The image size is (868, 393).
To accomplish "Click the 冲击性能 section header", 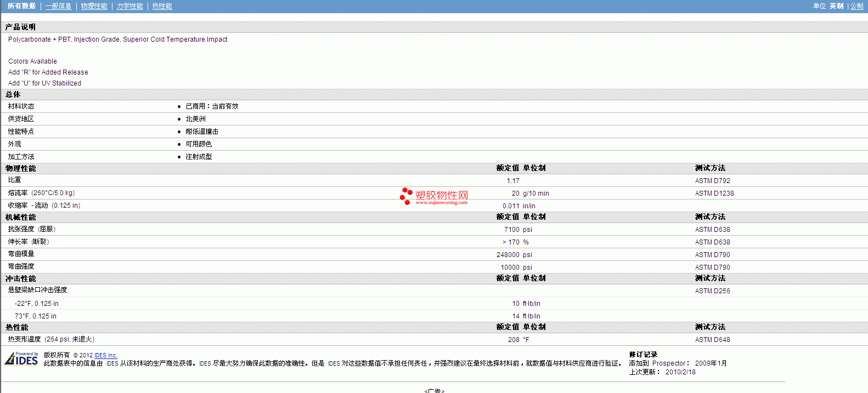I will click(x=20, y=278).
